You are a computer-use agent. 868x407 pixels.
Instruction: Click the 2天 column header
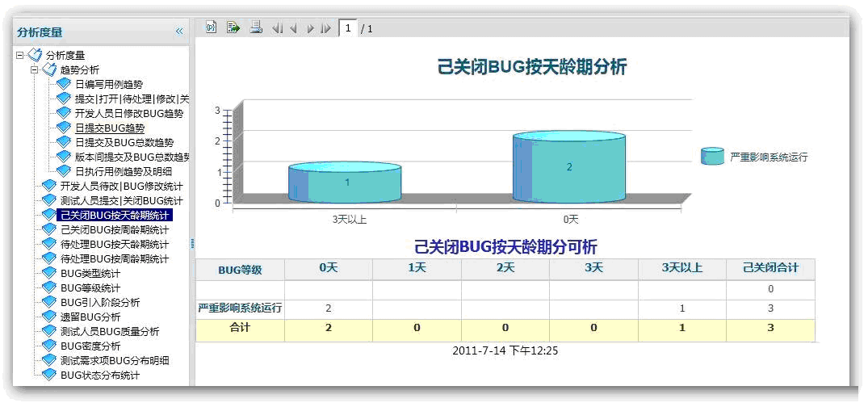coord(505,269)
